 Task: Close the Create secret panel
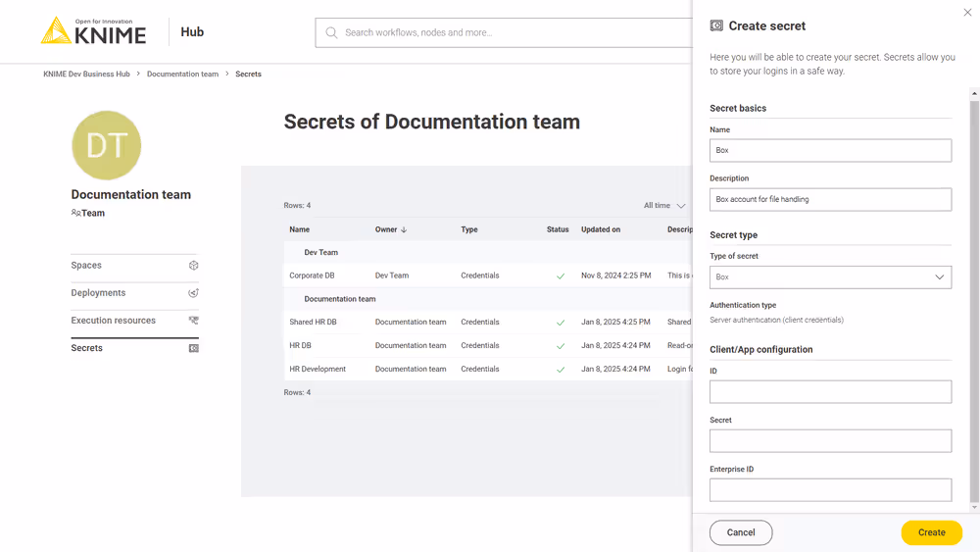point(967,13)
